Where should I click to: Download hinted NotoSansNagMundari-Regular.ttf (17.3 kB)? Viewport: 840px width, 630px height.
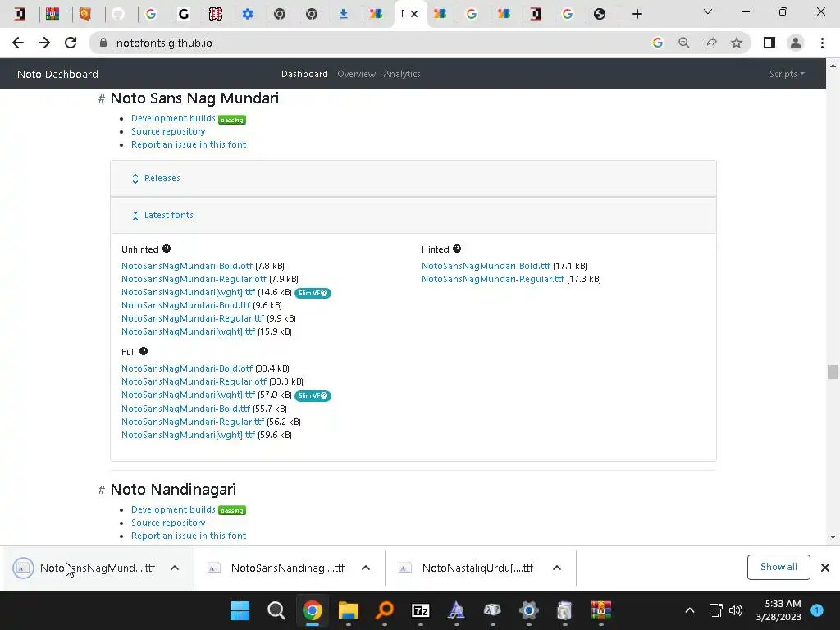[x=493, y=279]
